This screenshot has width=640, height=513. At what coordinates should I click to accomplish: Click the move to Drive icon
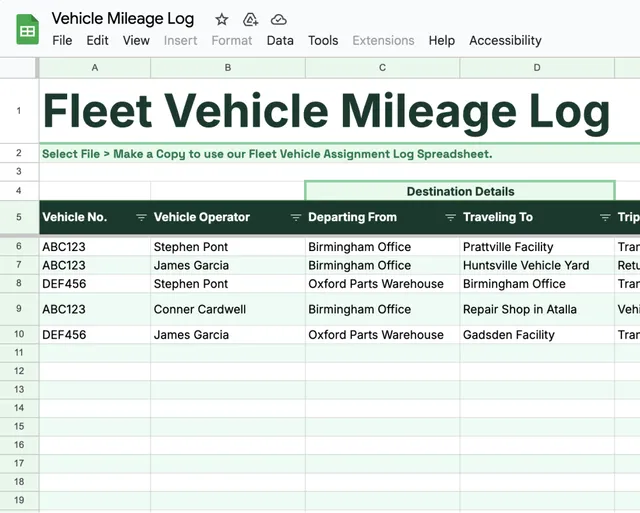pos(250,19)
